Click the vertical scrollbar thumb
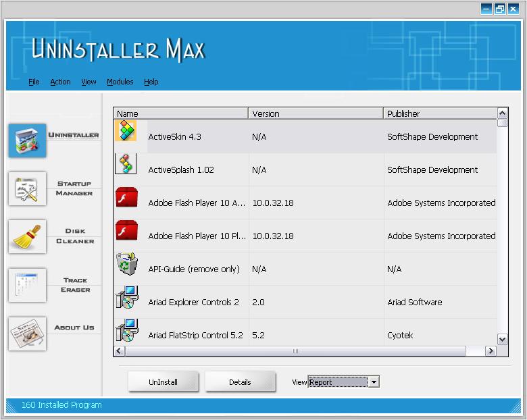 (x=502, y=123)
